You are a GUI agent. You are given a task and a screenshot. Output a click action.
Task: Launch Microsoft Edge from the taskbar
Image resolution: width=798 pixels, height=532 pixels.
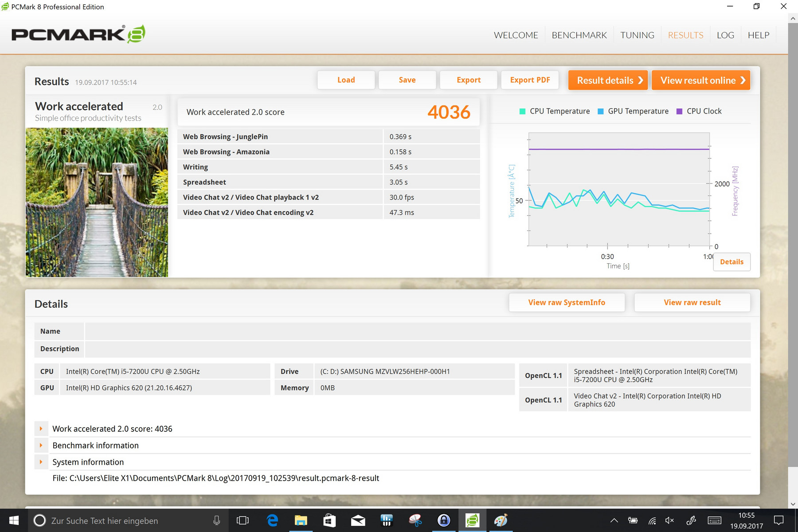click(272, 520)
